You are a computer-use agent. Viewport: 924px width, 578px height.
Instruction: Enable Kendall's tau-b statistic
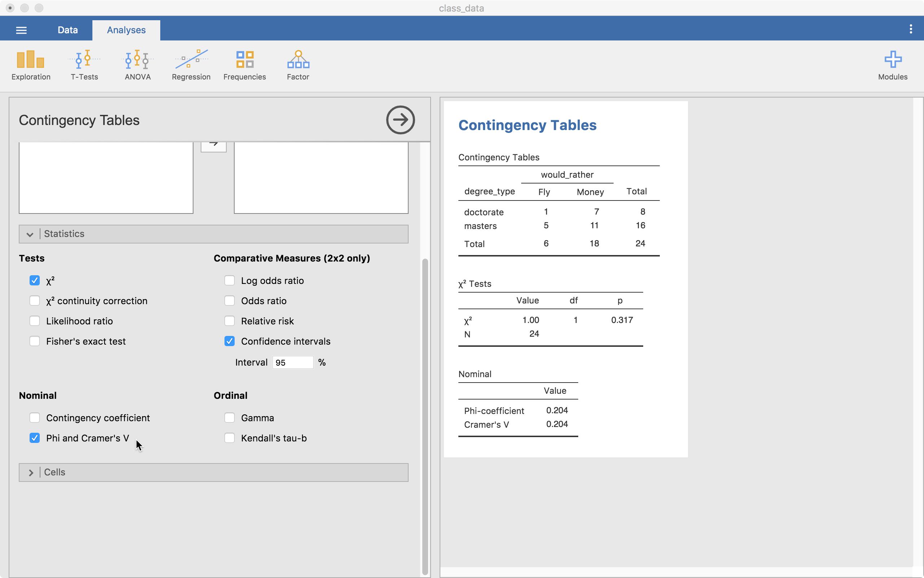tap(230, 438)
